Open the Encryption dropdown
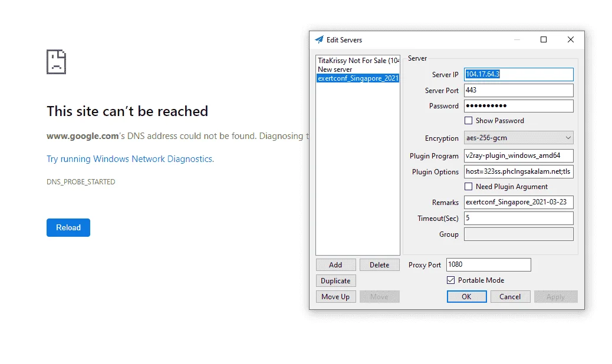The width and height of the screenshot is (612, 364). click(x=519, y=138)
